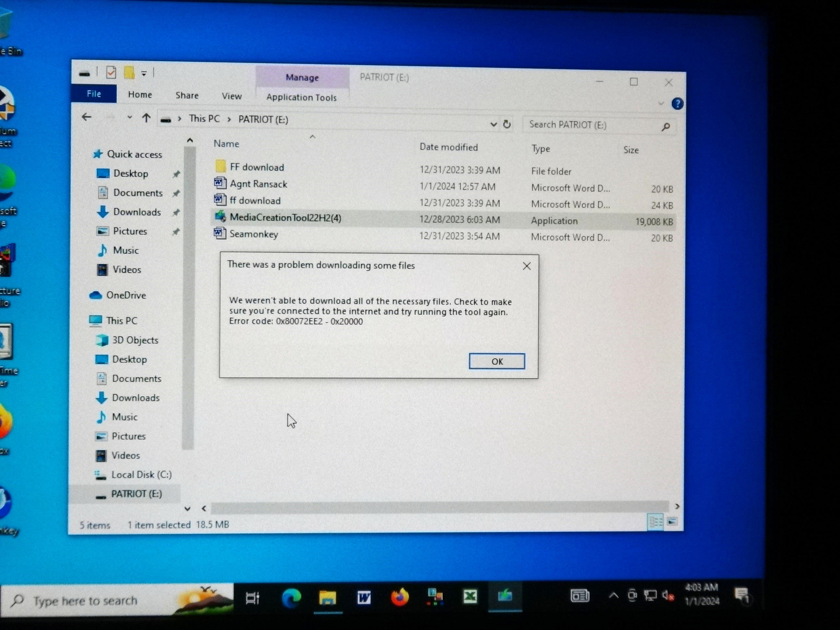Viewport: 840px width, 630px height.
Task: Open the File menu tab
Action: pyautogui.click(x=94, y=94)
